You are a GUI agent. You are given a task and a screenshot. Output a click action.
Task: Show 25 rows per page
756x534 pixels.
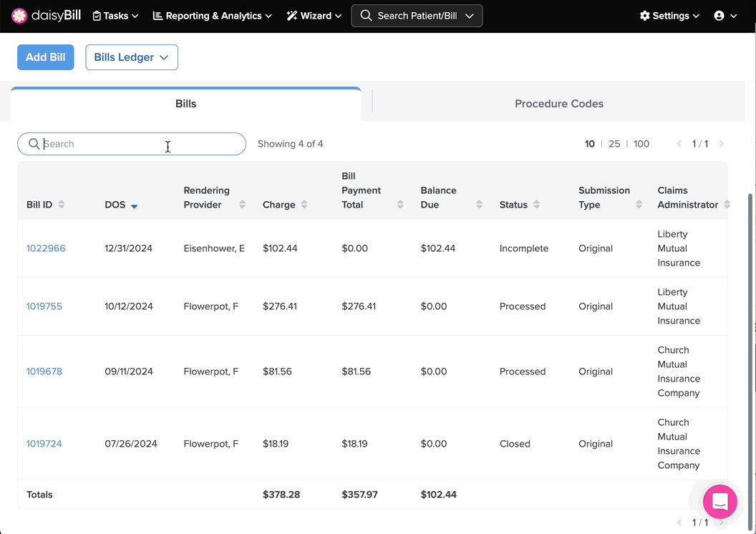614,144
